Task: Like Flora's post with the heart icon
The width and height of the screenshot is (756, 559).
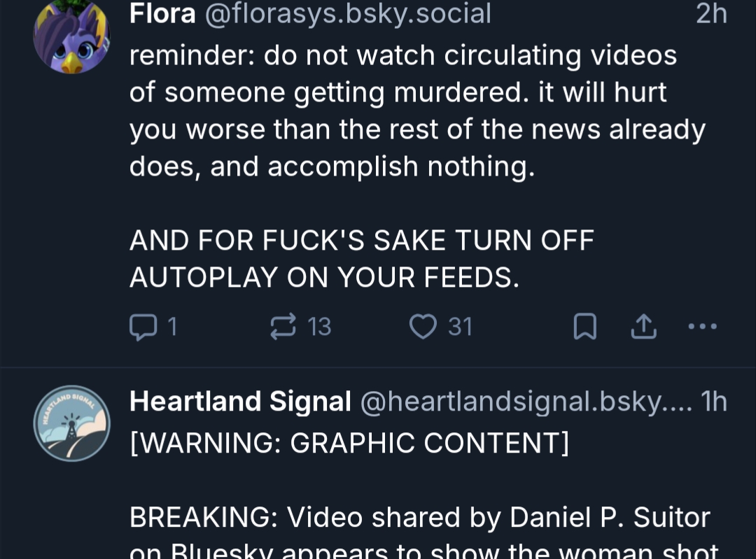Action: click(423, 327)
